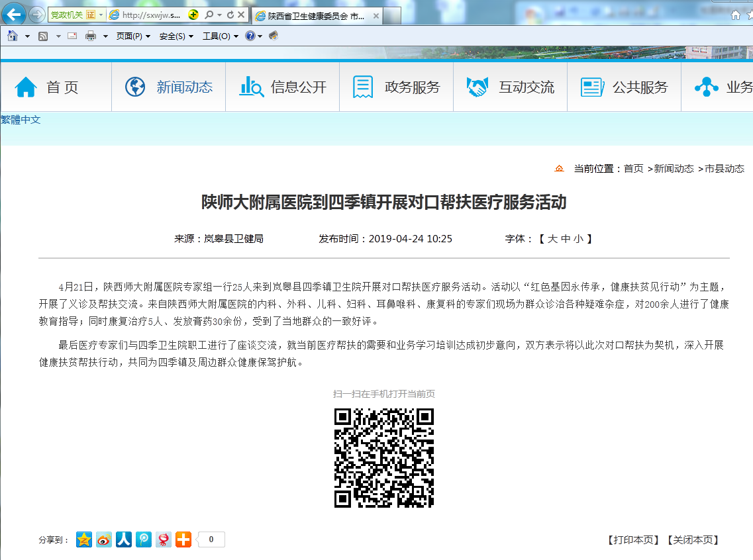Share to Renren icon
753x560 pixels.
tap(123, 539)
